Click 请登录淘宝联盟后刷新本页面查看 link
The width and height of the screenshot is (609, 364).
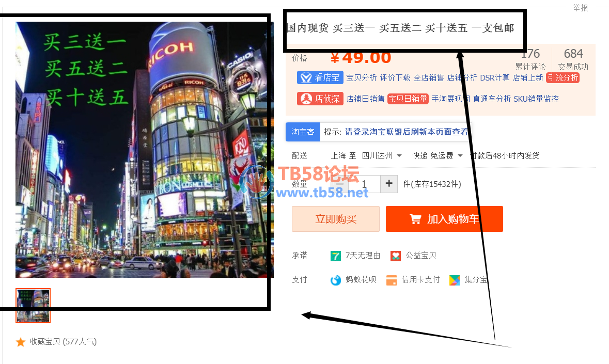pos(407,132)
